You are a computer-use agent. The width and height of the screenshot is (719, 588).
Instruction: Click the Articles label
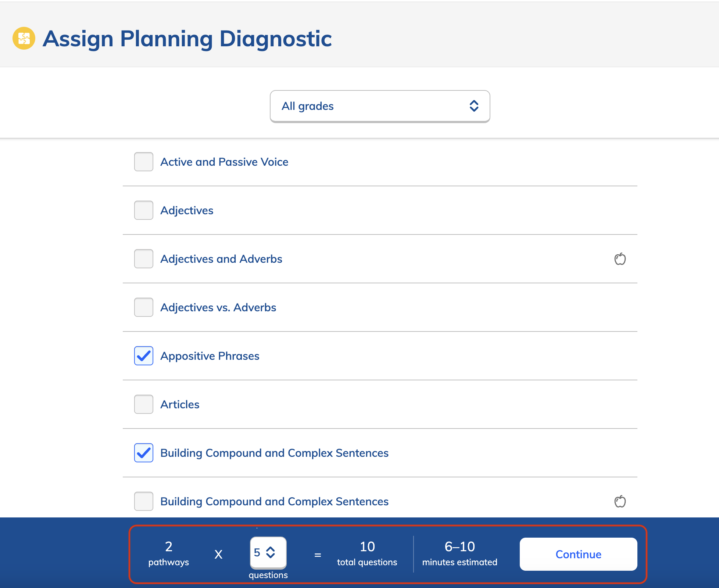180,404
